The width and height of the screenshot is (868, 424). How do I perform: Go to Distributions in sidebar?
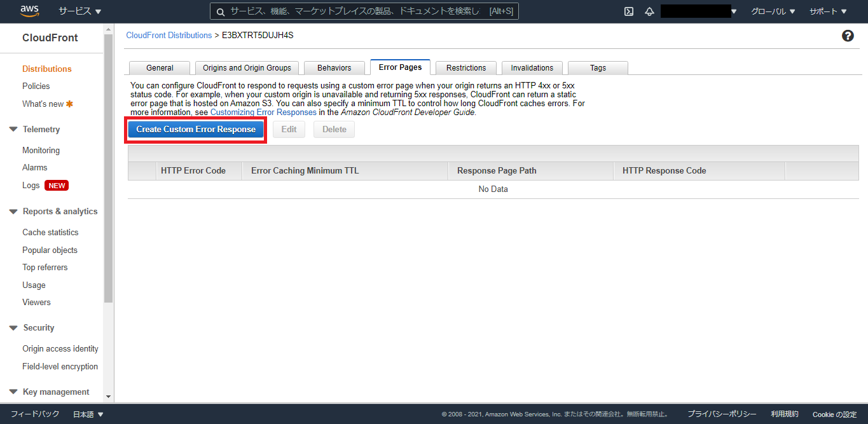click(x=47, y=69)
